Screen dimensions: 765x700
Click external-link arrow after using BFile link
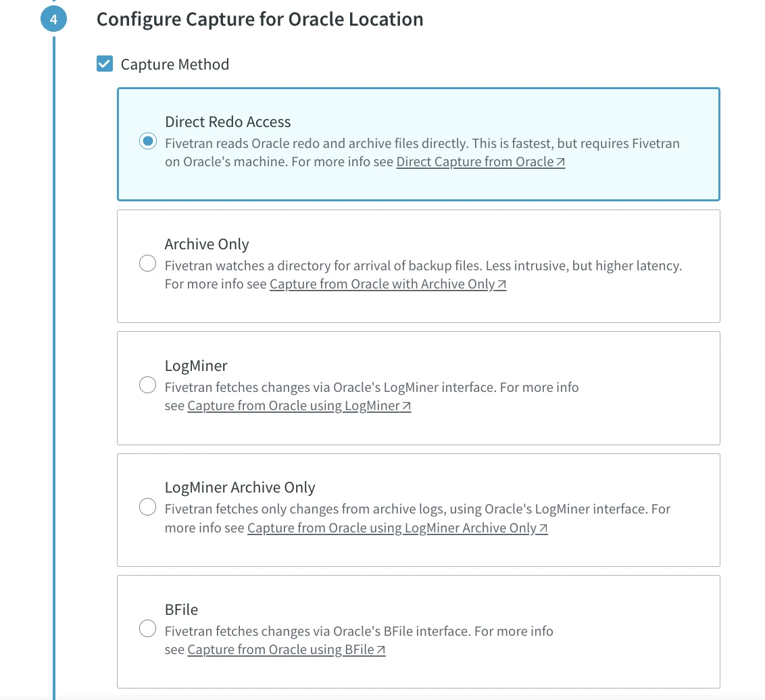click(380, 651)
